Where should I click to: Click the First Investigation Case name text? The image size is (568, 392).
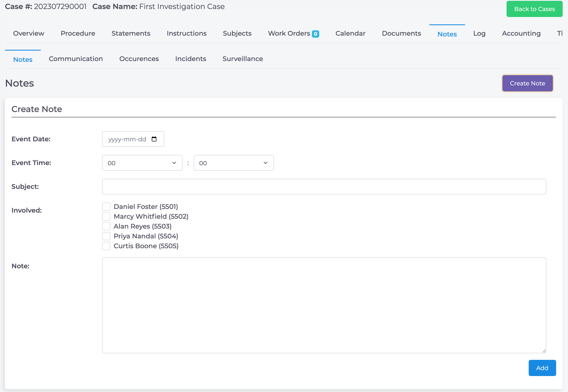(x=182, y=6)
